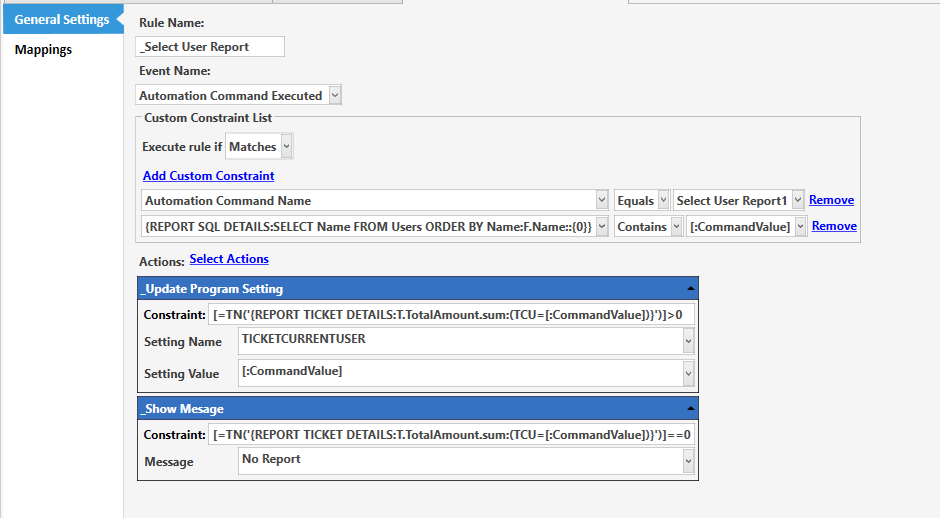
Task: Click the Select Actions link
Action: (x=229, y=259)
